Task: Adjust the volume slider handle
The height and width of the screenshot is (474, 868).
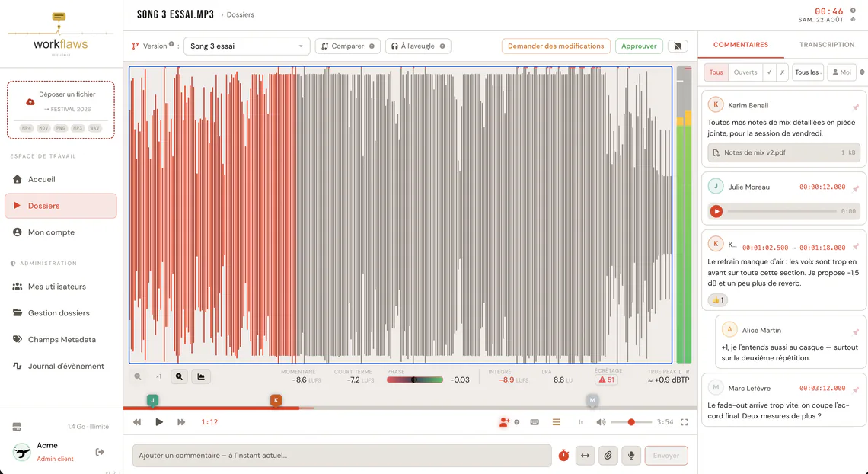Action: [x=631, y=422]
